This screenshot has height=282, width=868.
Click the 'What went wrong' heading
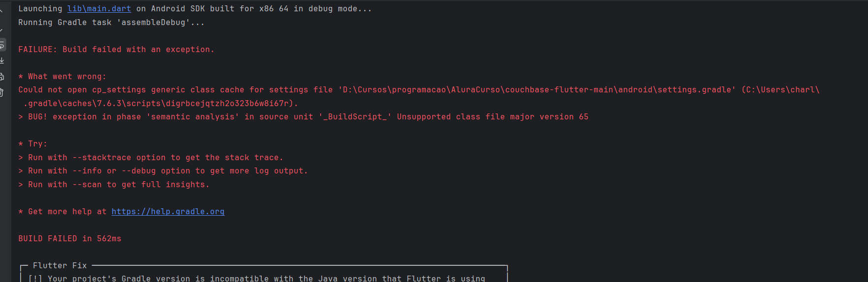[x=62, y=77]
